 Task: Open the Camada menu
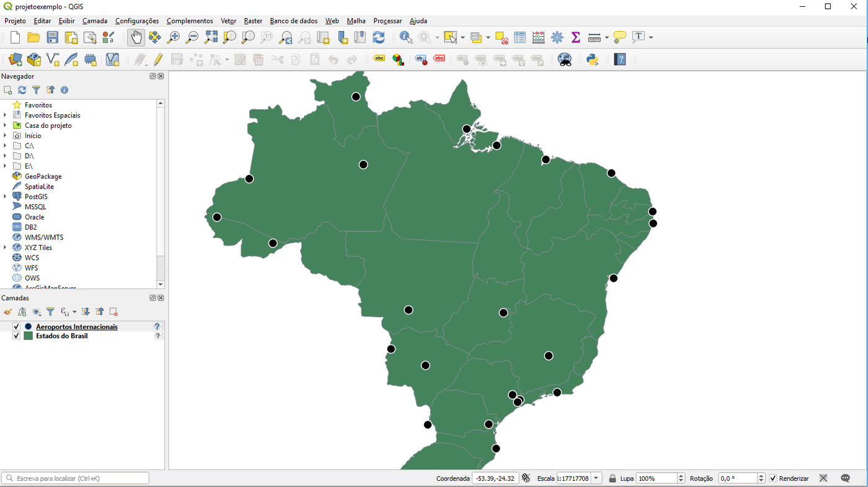pyautogui.click(x=95, y=21)
